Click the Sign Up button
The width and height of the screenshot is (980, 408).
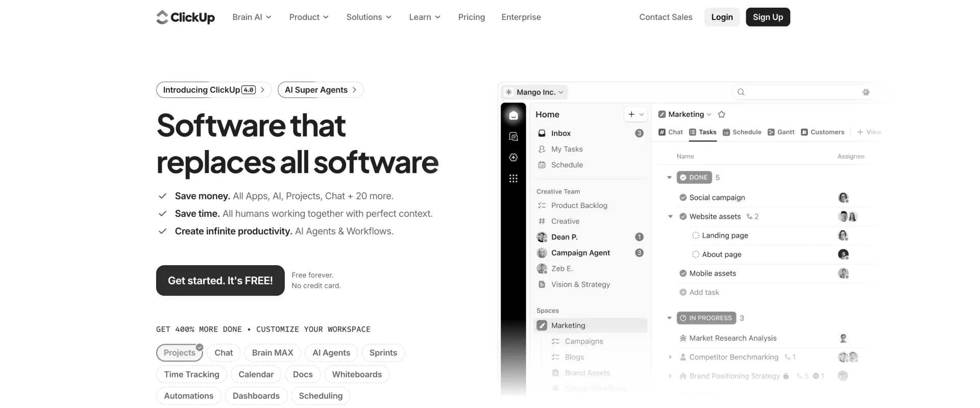click(x=768, y=17)
